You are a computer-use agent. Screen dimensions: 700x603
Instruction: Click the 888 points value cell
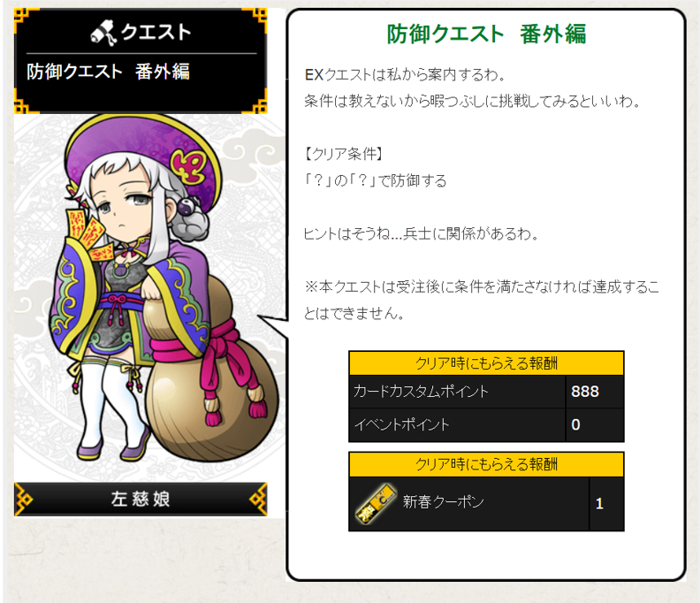coord(595,392)
